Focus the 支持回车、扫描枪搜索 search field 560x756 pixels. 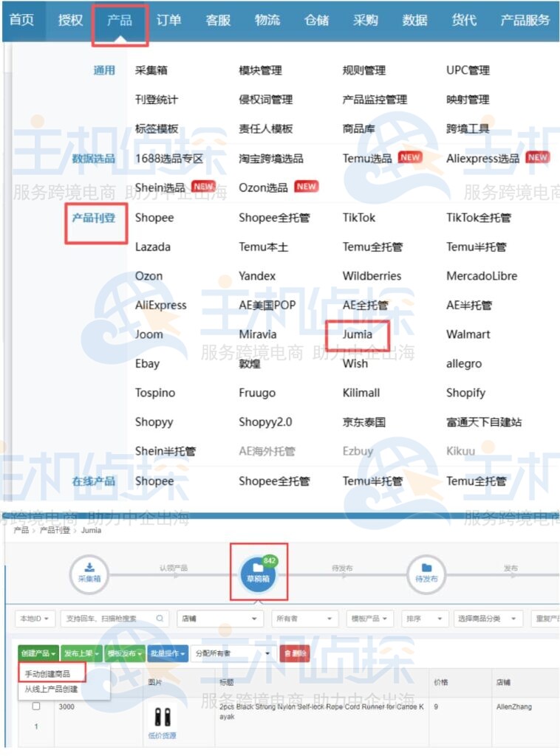[115, 619]
